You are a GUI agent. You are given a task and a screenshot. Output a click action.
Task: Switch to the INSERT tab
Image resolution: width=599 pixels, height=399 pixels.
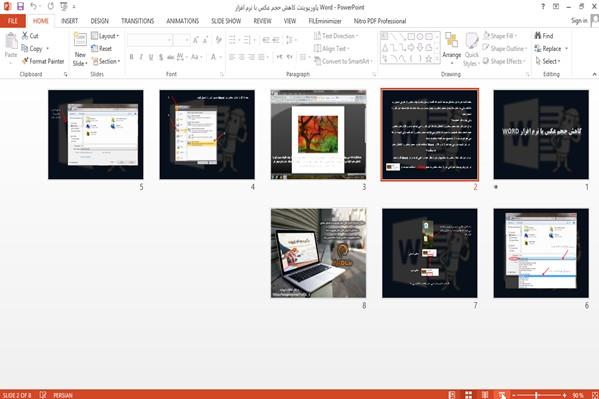point(70,21)
